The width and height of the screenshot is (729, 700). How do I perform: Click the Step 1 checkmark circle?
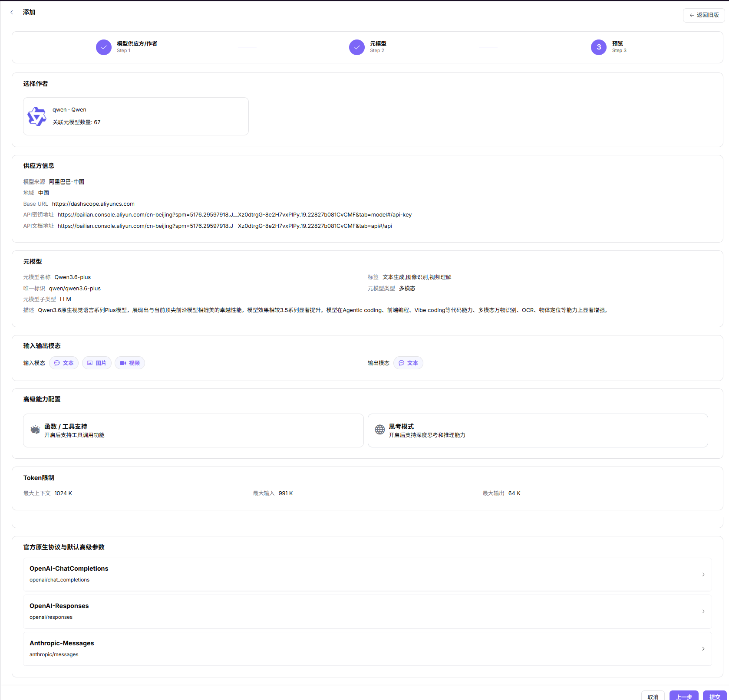[x=104, y=47]
